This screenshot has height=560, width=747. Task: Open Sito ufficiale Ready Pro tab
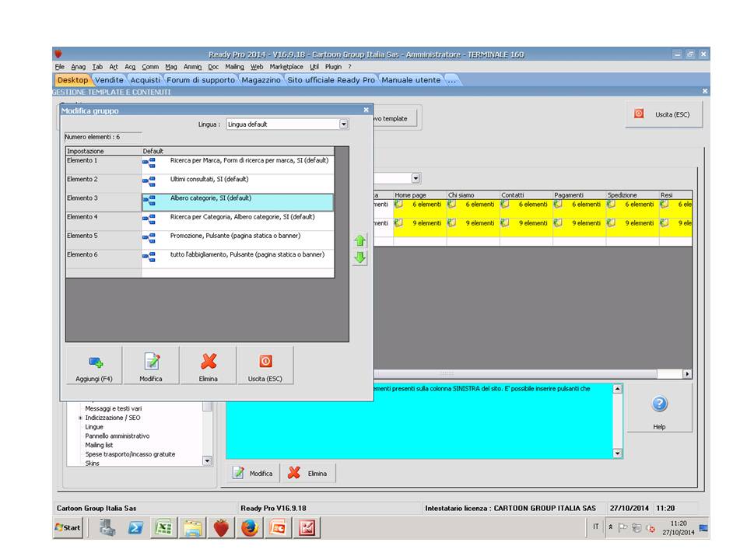coord(331,80)
